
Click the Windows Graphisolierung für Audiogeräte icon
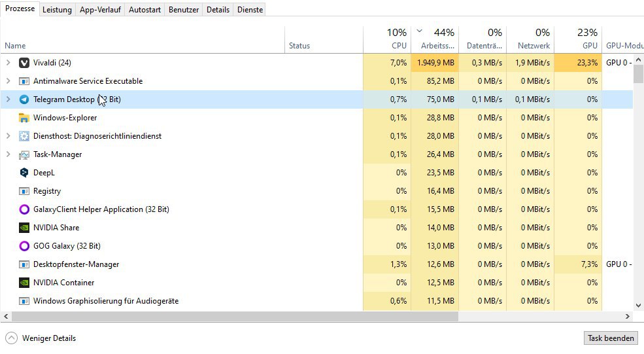point(24,301)
